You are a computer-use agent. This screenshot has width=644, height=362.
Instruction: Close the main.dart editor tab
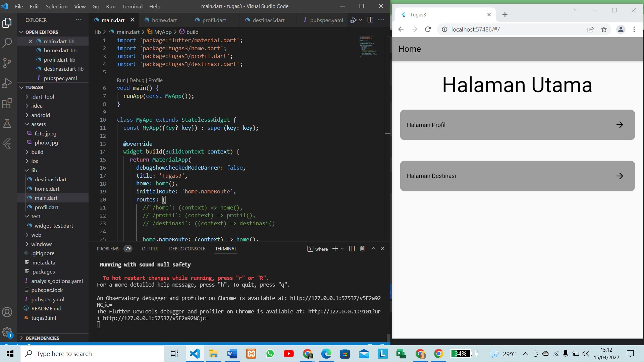tap(132, 20)
